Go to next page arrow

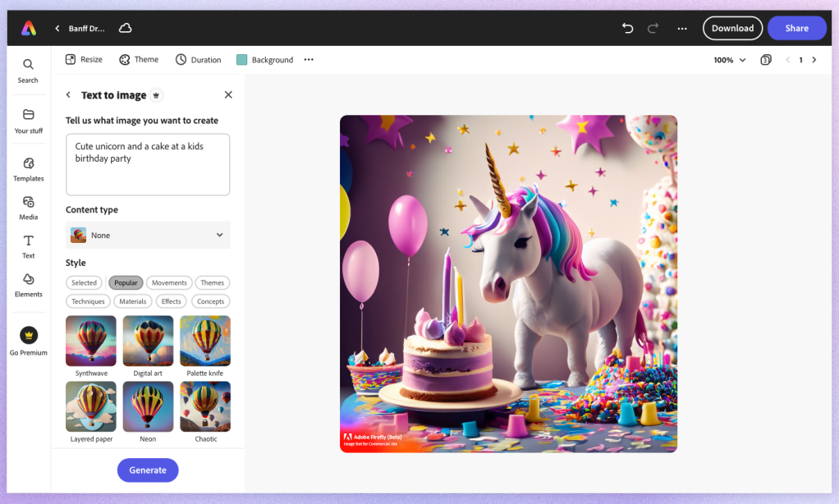click(x=814, y=60)
